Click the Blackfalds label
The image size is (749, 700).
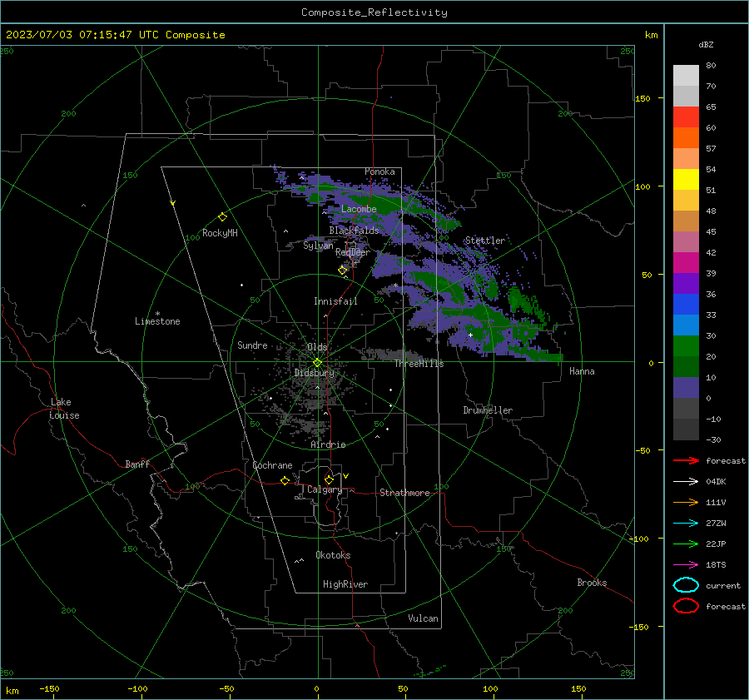point(354,231)
